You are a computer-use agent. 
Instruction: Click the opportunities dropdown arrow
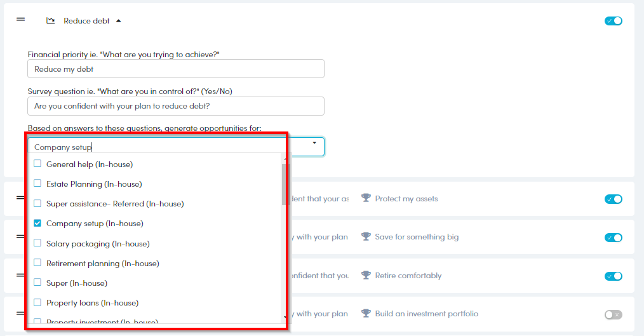(314, 144)
